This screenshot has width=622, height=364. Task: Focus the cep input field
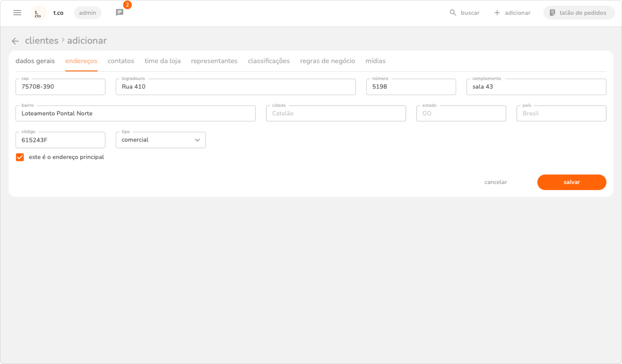coord(60,87)
